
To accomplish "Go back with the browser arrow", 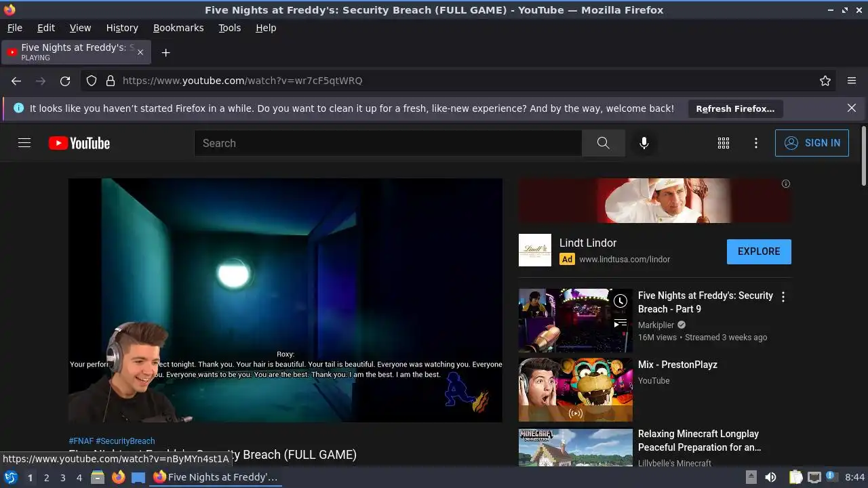I will 16,81.
